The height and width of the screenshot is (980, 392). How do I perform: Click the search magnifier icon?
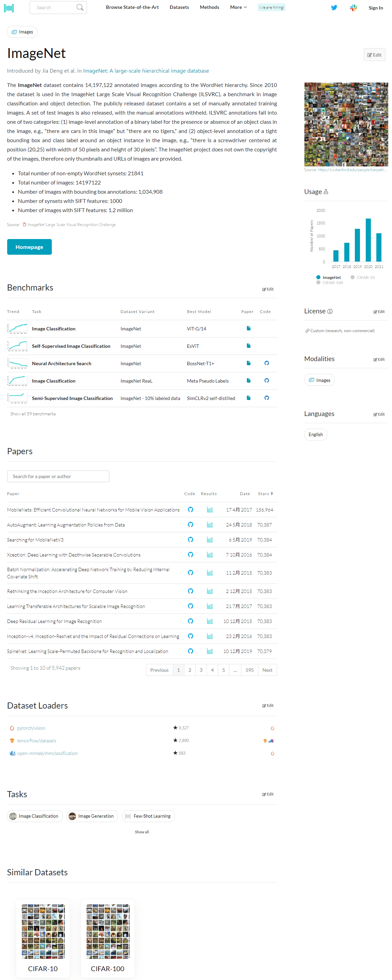coord(79,8)
